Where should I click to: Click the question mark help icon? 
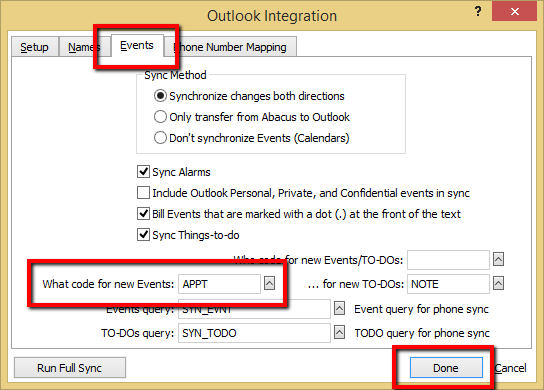tap(478, 11)
